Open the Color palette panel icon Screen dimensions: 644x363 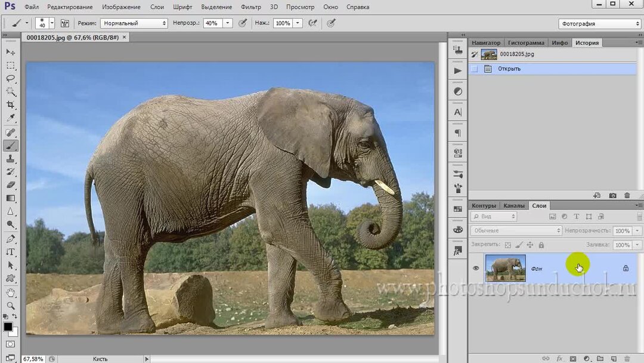coord(457,229)
